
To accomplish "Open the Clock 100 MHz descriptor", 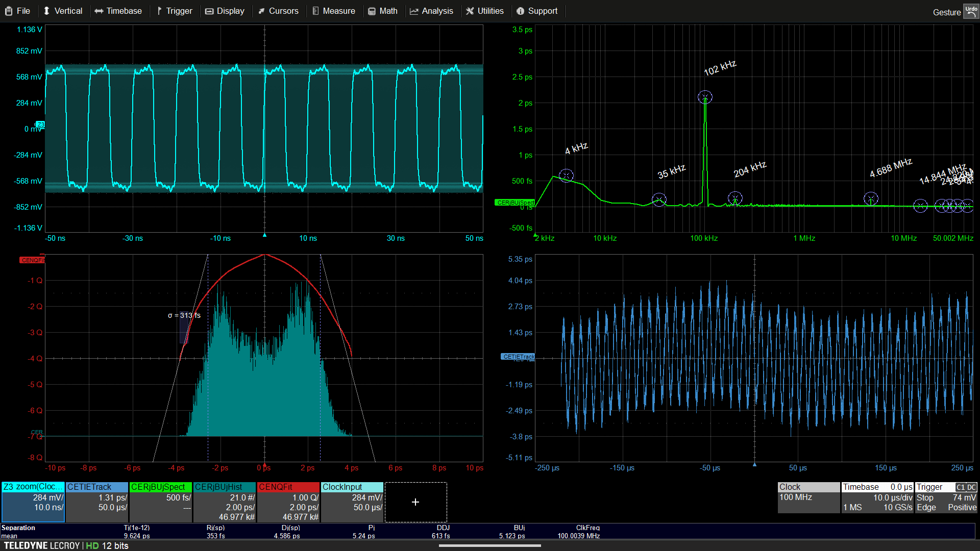I will click(x=808, y=497).
